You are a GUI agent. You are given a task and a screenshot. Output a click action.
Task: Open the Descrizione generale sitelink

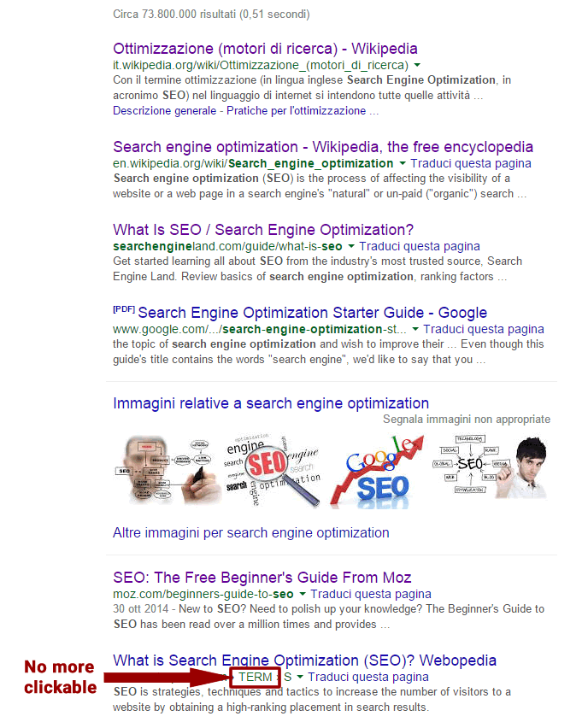164,111
